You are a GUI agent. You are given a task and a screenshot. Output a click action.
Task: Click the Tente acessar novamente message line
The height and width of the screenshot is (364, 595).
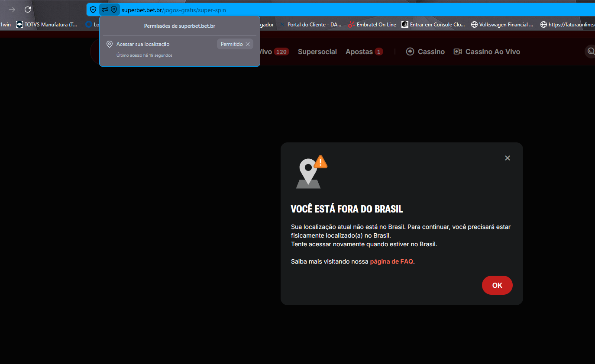point(364,244)
